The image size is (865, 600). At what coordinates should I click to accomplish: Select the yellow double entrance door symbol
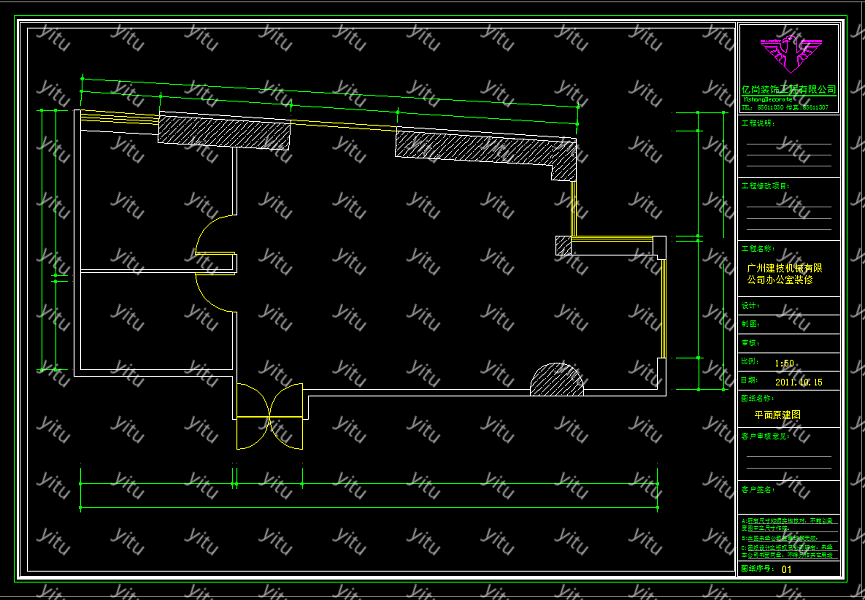click(269, 417)
